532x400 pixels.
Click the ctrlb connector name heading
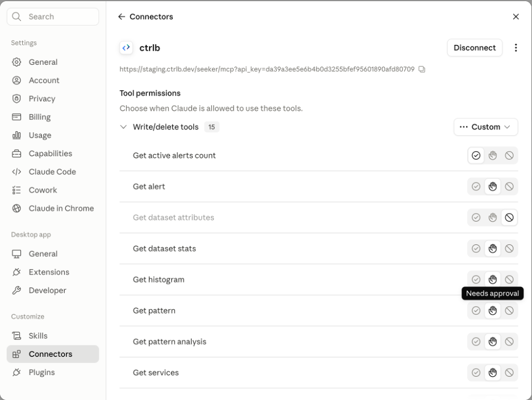[x=149, y=48]
